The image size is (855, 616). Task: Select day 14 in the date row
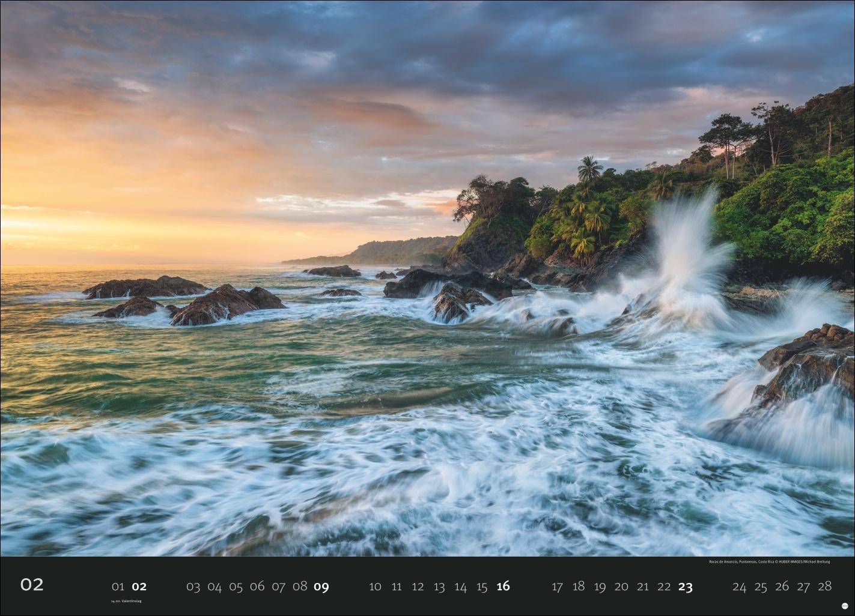[461, 587]
